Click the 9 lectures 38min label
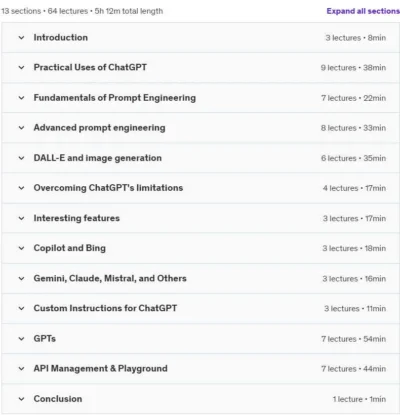The image size is (400, 415). pos(353,68)
